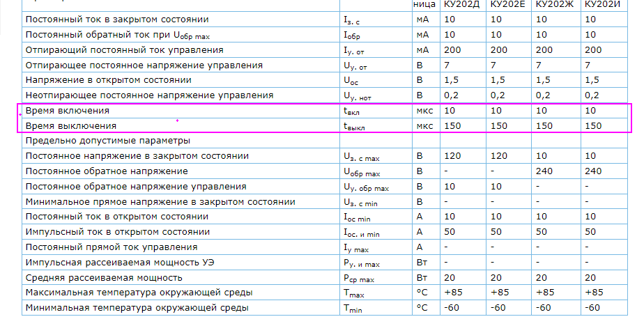Click КУ202Ж value 7 in Uу.от row
This screenshot has width=644, height=326.
[x=539, y=65]
